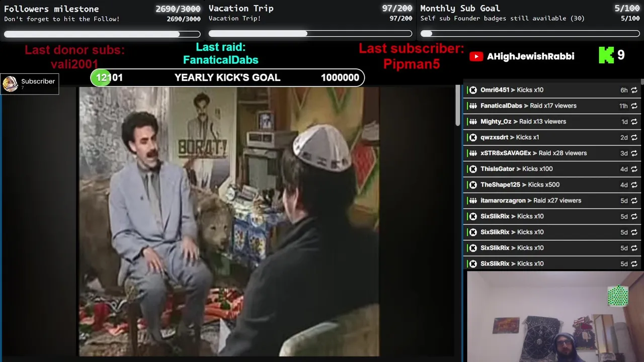Click the Followers milestone progress bar
The width and height of the screenshot is (644, 362).
click(x=102, y=34)
